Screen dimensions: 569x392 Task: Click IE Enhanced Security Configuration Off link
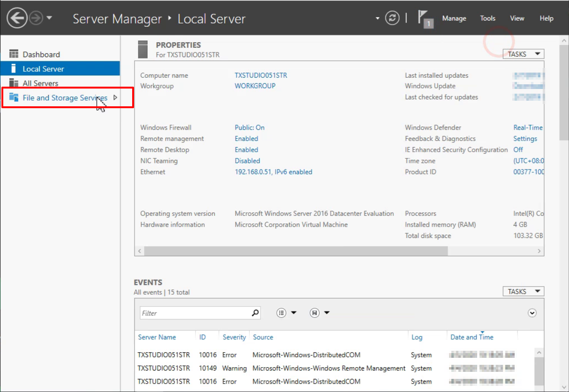tap(518, 150)
